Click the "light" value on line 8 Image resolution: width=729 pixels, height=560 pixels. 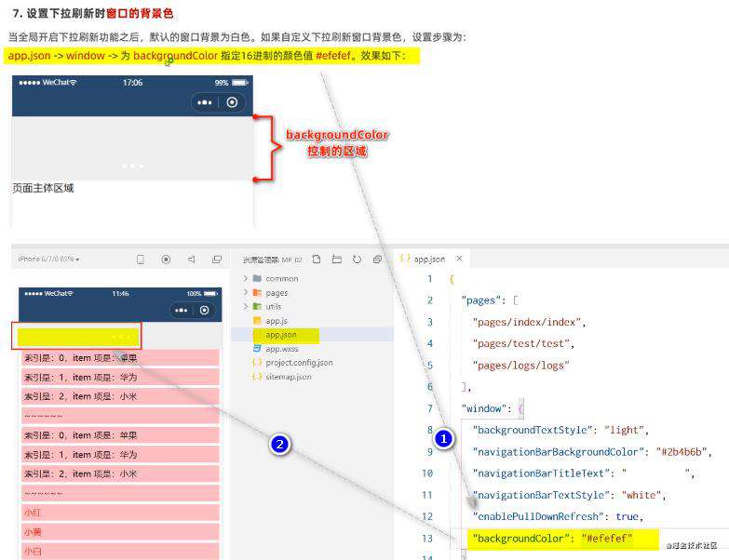(x=624, y=430)
